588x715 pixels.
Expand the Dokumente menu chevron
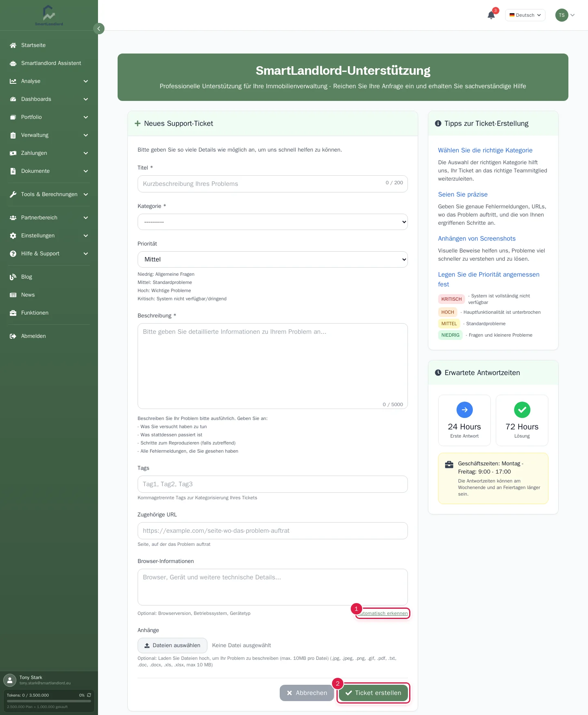click(86, 171)
